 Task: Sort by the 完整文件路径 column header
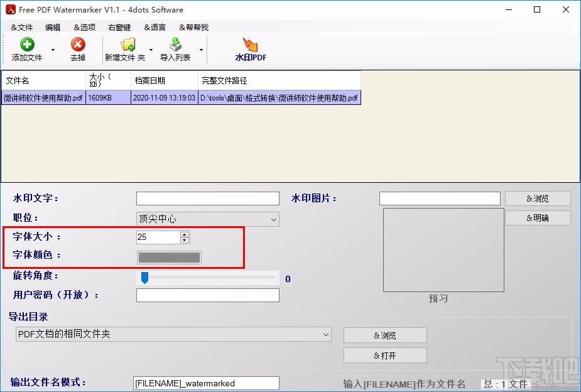[x=280, y=80]
